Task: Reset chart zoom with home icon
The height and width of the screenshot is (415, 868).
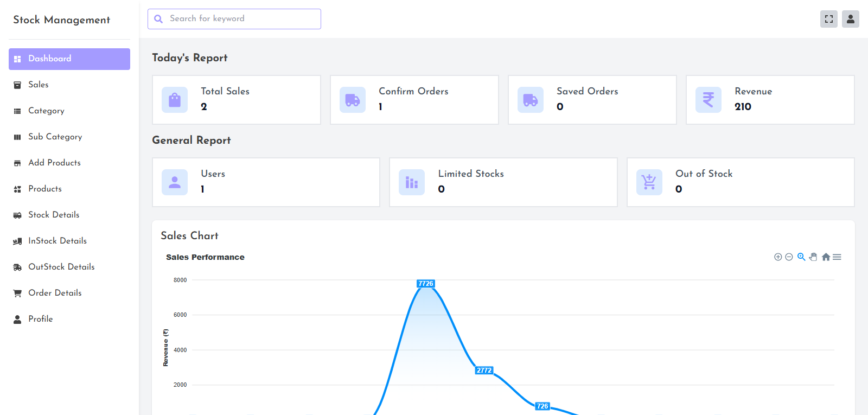Action: (x=826, y=257)
